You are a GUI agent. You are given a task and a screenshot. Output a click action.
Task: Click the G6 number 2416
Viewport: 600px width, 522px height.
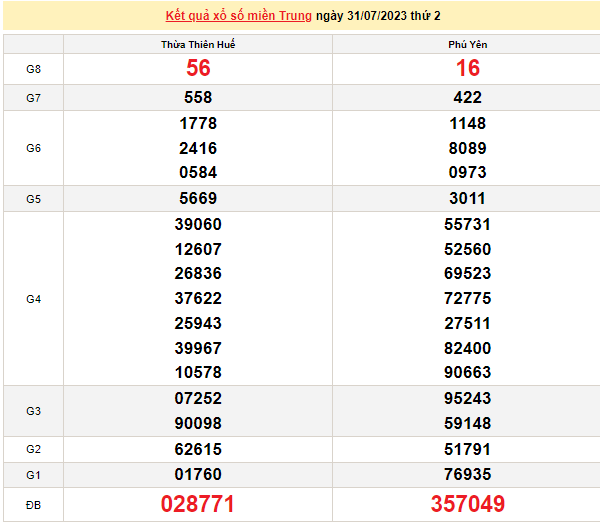198,148
